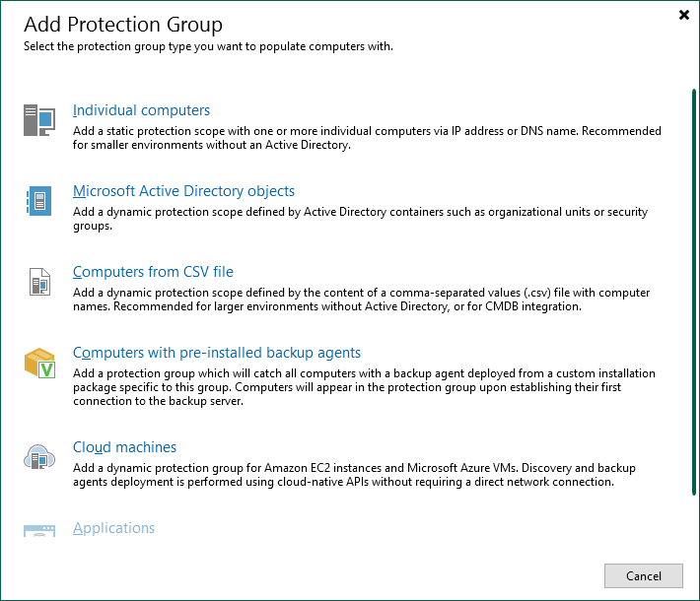Click the CSV file description text
Screen dimensions: 700x601
tap(361, 300)
